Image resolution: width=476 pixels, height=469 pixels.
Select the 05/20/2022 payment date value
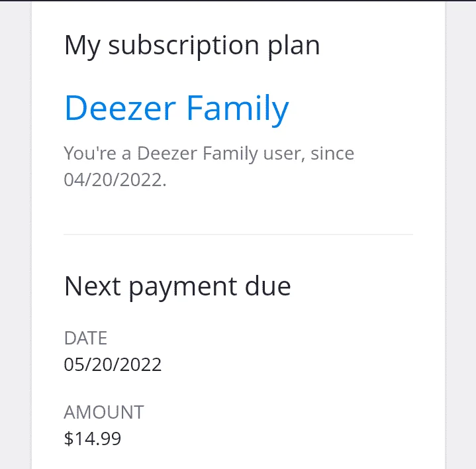coord(113,364)
